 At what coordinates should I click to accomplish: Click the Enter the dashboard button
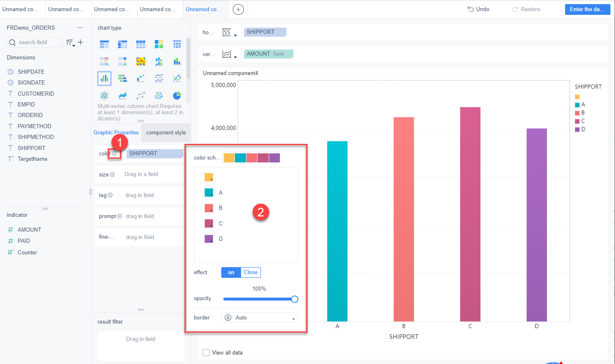(x=587, y=9)
